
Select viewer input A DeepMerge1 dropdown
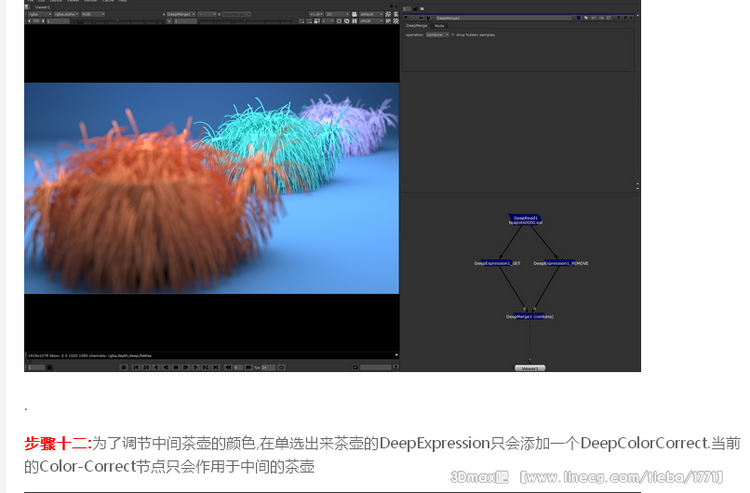[179, 14]
